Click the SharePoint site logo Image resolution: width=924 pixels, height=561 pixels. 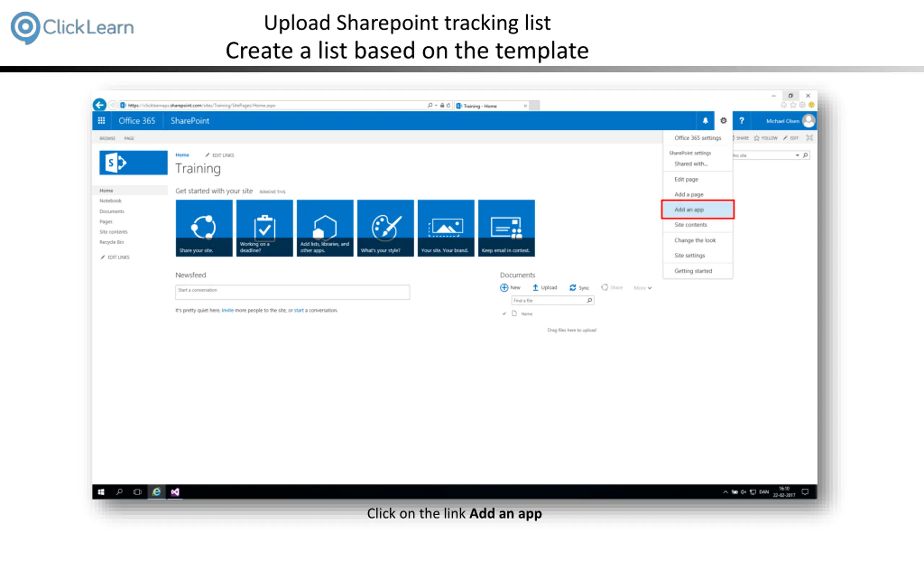point(134,163)
